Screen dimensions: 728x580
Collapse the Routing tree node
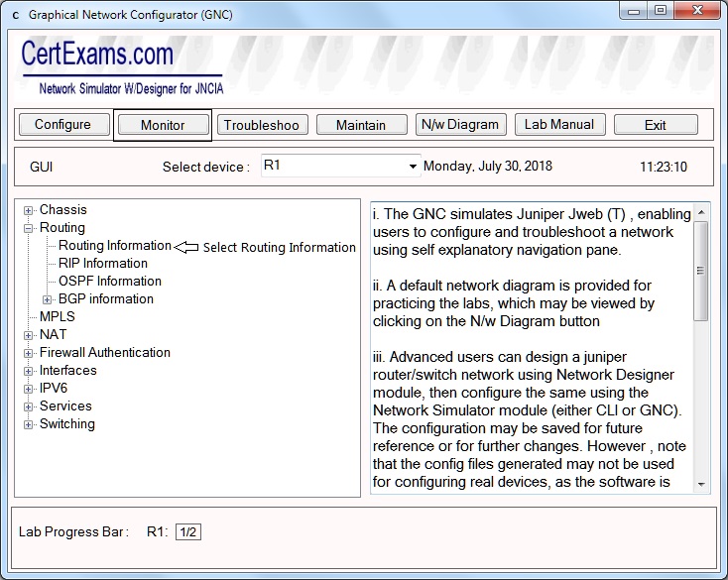[29, 228]
